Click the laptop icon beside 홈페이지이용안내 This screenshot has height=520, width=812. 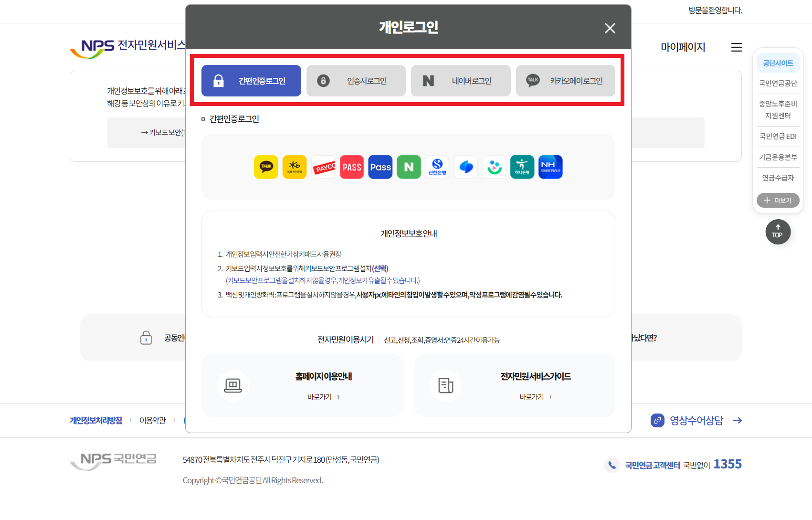click(x=233, y=385)
